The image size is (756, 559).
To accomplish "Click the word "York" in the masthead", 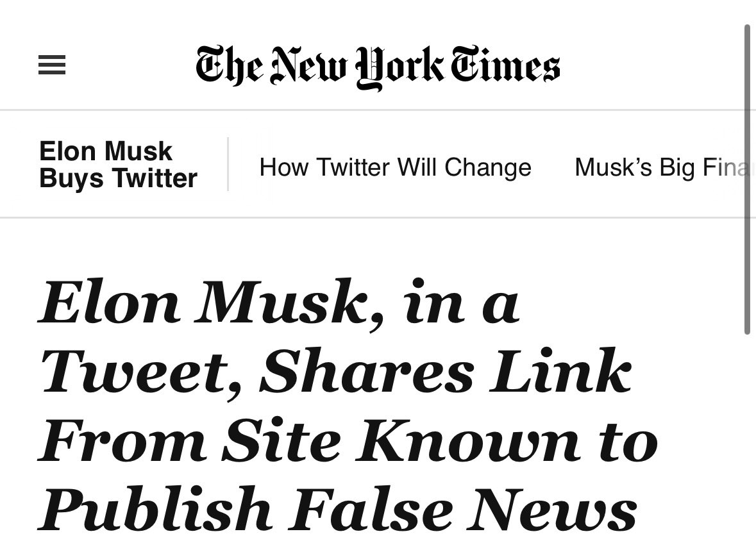I will click(401, 68).
